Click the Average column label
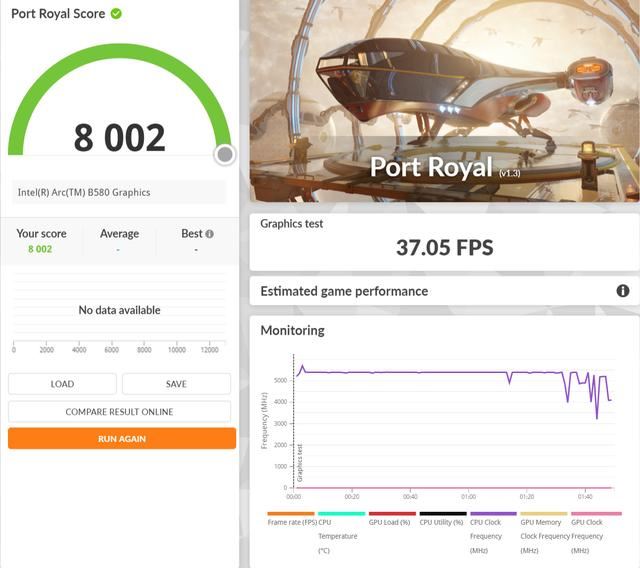Viewport: 640px width, 568px height. (119, 234)
